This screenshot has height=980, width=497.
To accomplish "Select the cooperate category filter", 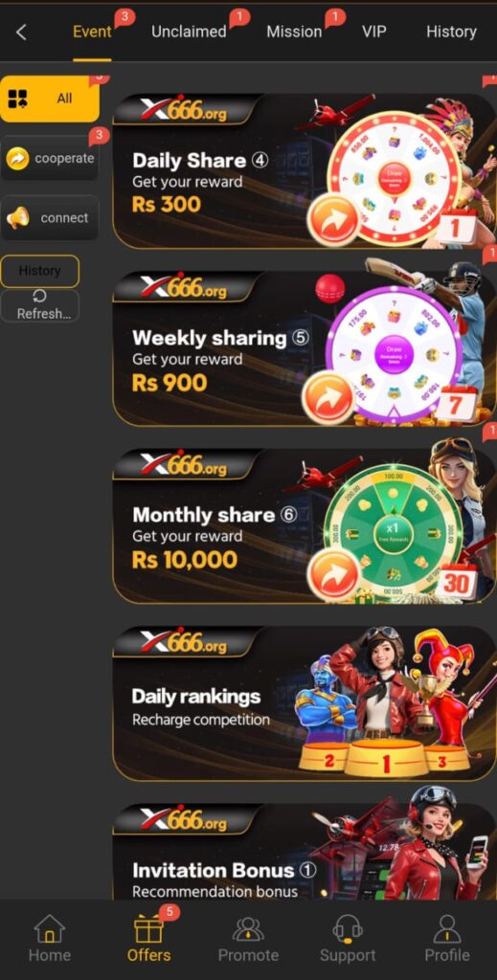I will [50, 158].
